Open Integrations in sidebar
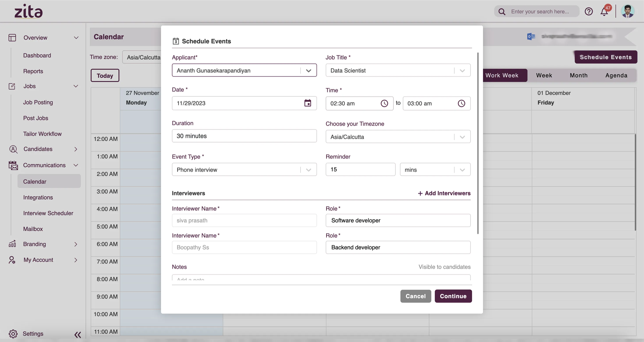 click(38, 197)
